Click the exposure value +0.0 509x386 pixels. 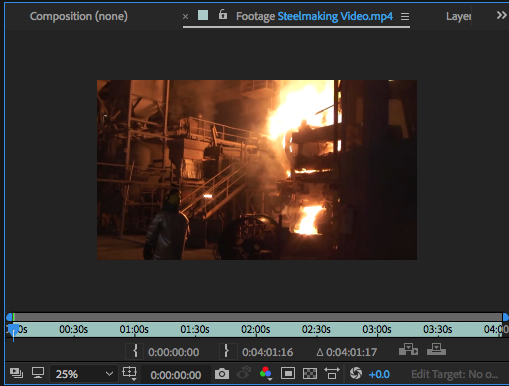click(379, 374)
